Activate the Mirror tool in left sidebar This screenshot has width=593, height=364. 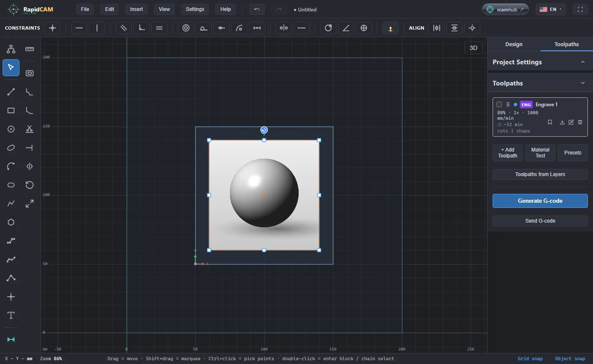pyautogui.click(x=30, y=166)
